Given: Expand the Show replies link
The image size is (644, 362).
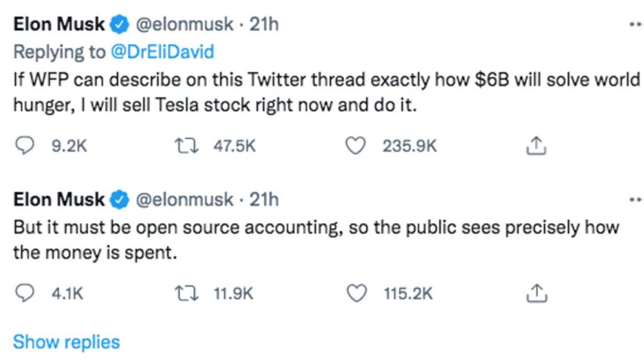Looking at the screenshot, I should [66, 342].
